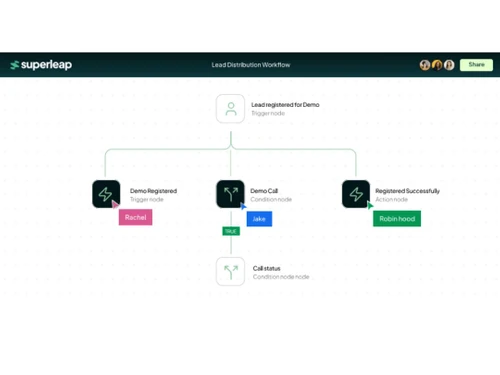Click the Robin hood cursor label
Image resolution: width=500 pixels, height=375 pixels.
pyautogui.click(x=397, y=219)
